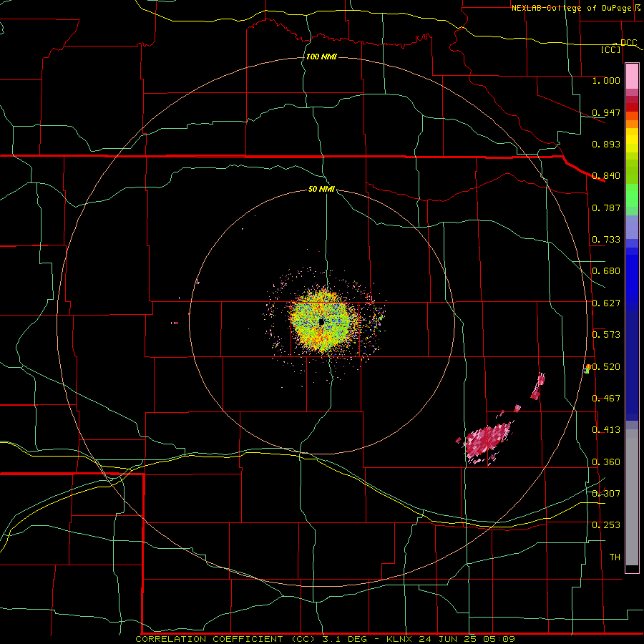Screen dimensions: 644x644
Task: Click the DCC label above the color scale
Action: tap(628, 43)
